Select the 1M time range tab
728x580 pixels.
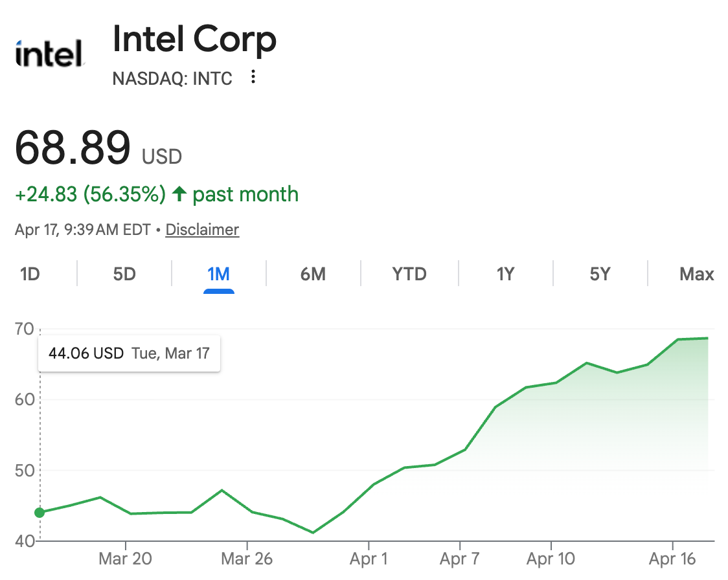coord(218,274)
